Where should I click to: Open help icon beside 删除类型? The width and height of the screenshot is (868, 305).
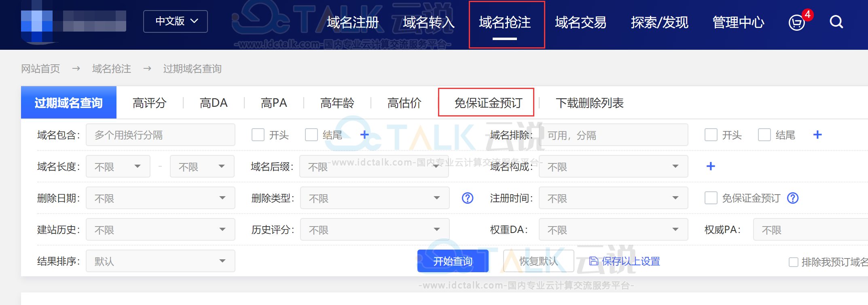[x=468, y=198]
